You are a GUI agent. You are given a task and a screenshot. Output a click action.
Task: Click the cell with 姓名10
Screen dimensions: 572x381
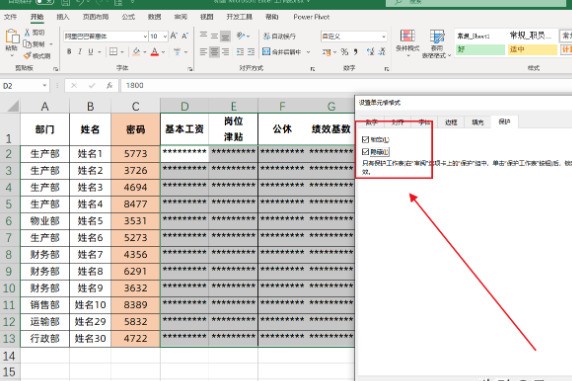[x=90, y=305]
